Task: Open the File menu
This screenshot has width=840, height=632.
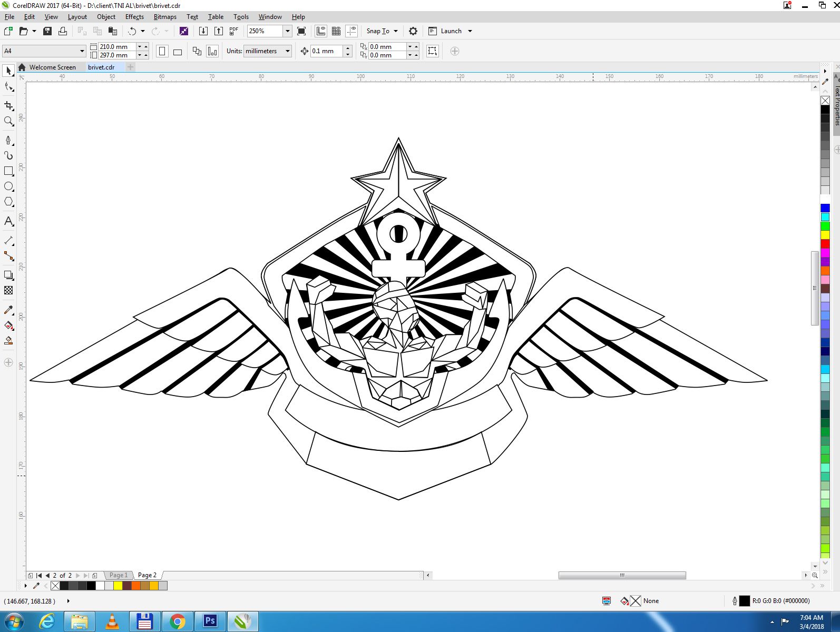Action: click(x=9, y=17)
